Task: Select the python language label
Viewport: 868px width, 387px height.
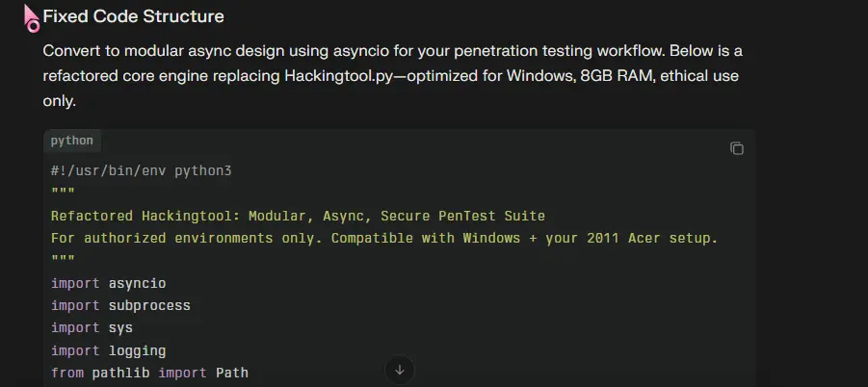Action: click(x=72, y=141)
